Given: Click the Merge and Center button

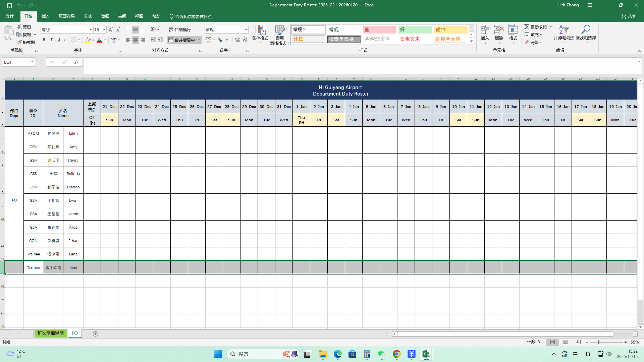Looking at the screenshot, I should 182,40.
